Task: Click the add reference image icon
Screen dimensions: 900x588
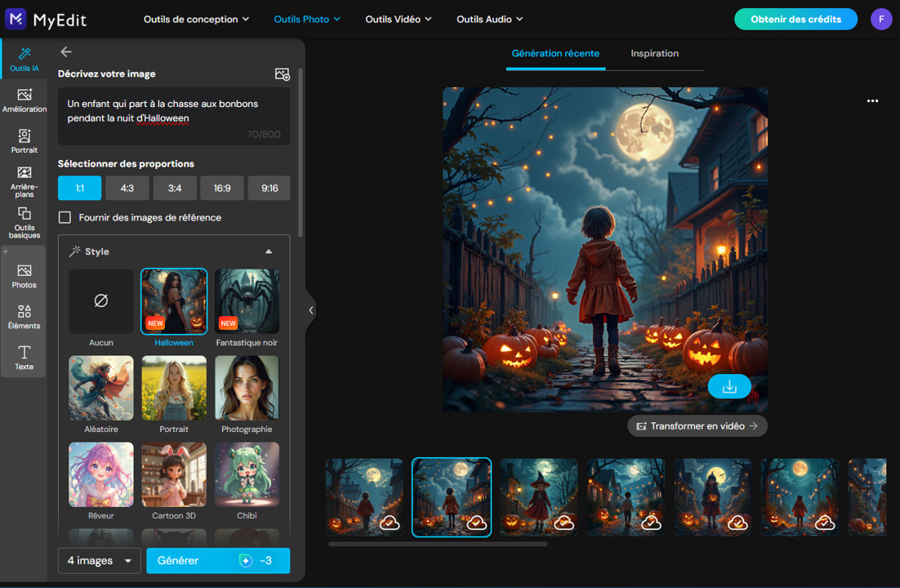Action: click(x=282, y=74)
